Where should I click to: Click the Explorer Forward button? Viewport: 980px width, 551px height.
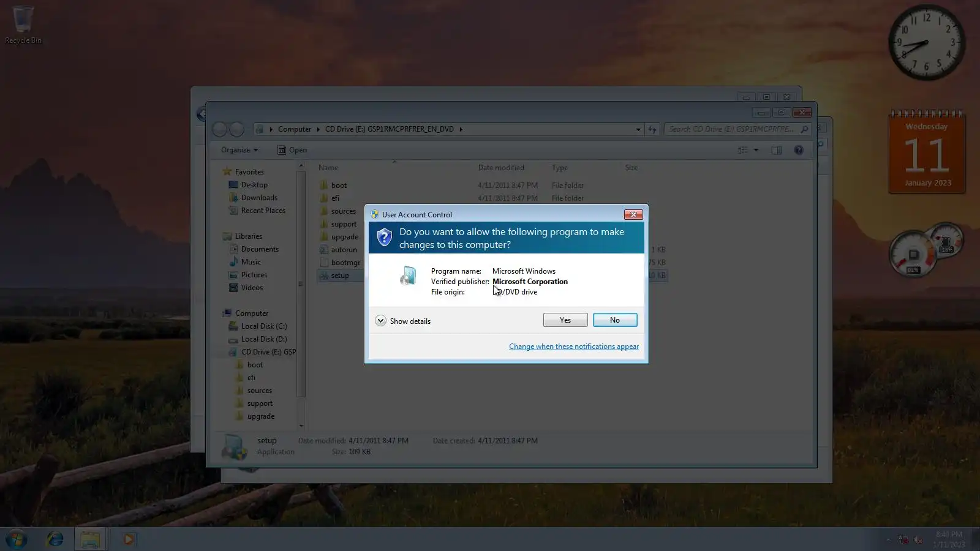pyautogui.click(x=236, y=129)
